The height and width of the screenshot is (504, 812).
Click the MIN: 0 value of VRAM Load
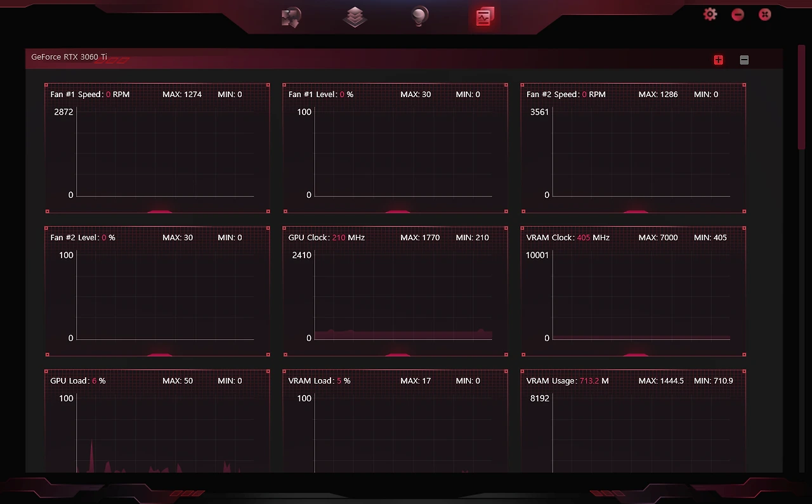point(468,381)
